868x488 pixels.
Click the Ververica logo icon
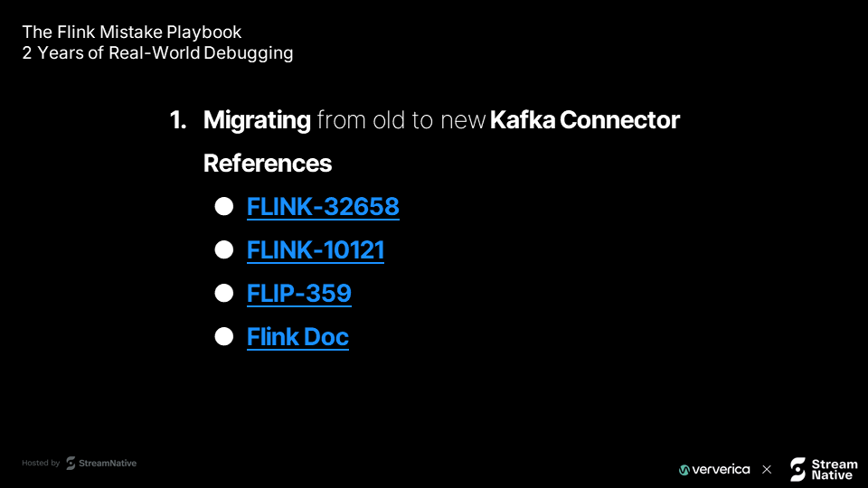click(x=684, y=470)
